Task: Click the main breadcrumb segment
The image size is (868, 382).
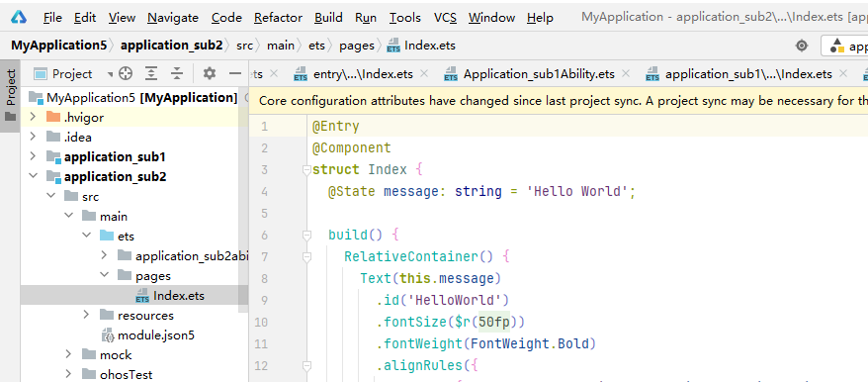Action: point(281,46)
